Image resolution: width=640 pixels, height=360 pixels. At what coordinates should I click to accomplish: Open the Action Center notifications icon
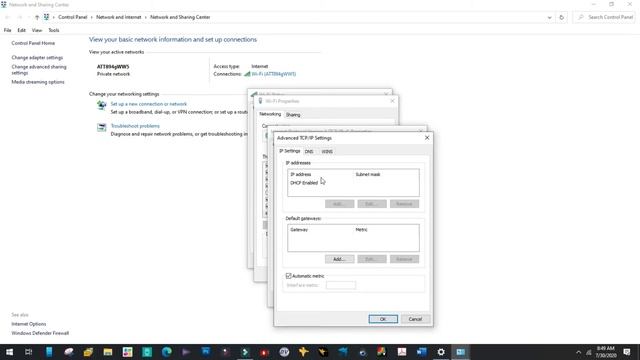pyautogui.click(x=627, y=352)
